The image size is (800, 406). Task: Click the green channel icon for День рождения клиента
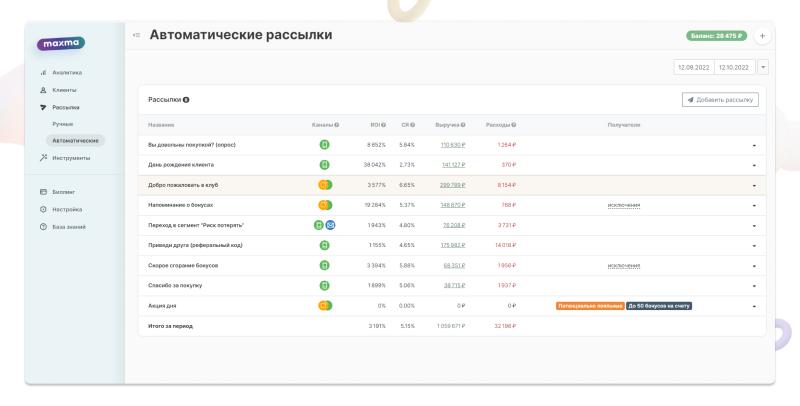[x=324, y=164]
